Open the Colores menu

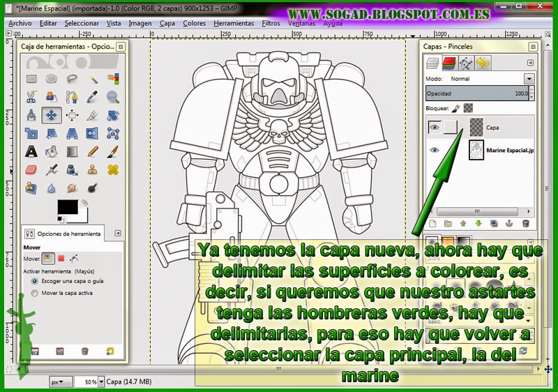(x=194, y=24)
